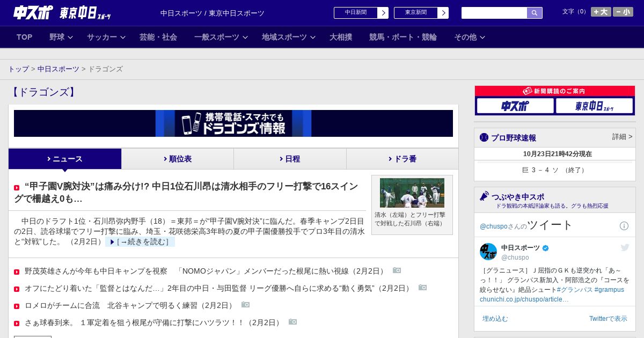Open the mobile Dragons info banner

[233, 123]
